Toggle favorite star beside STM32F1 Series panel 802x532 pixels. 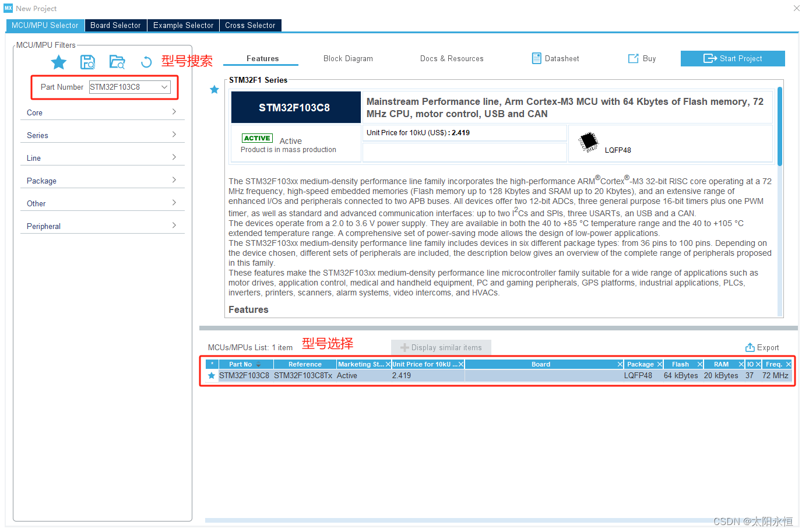[x=214, y=89]
